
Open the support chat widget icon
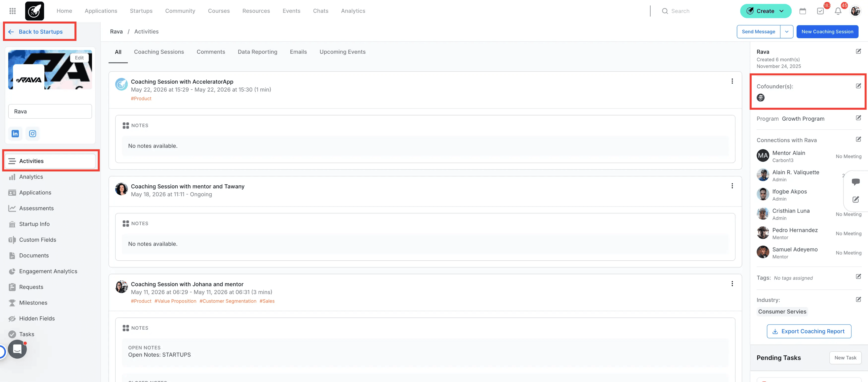(x=17, y=349)
